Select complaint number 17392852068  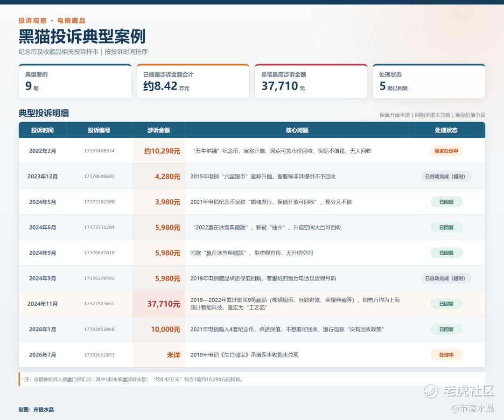tap(99, 329)
